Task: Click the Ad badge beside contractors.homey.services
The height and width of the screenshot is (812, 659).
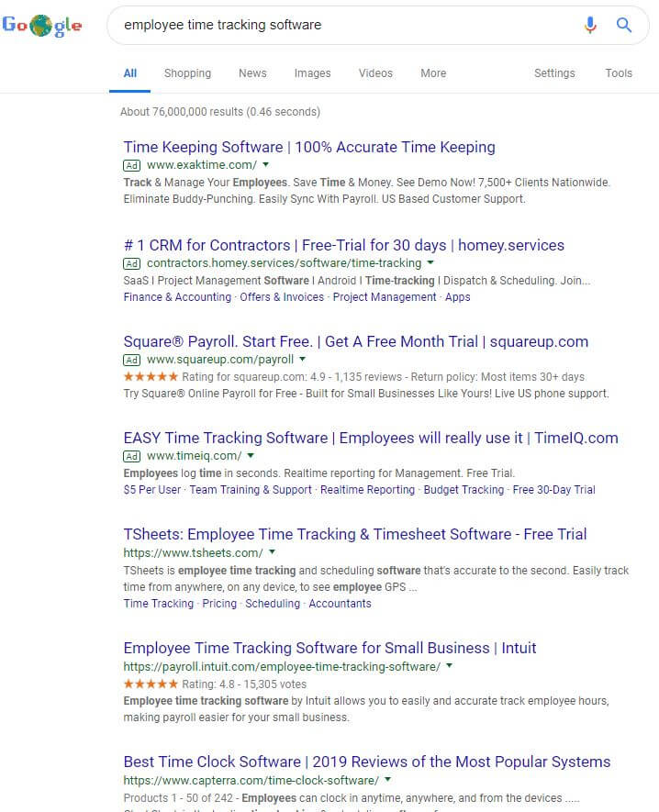Action: point(131,263)
